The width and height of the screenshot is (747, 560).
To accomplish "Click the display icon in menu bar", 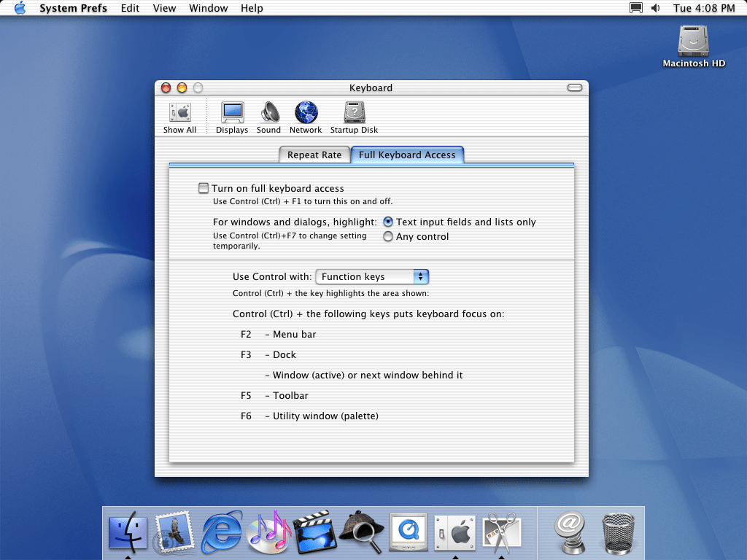I will (x=636, y=8).
